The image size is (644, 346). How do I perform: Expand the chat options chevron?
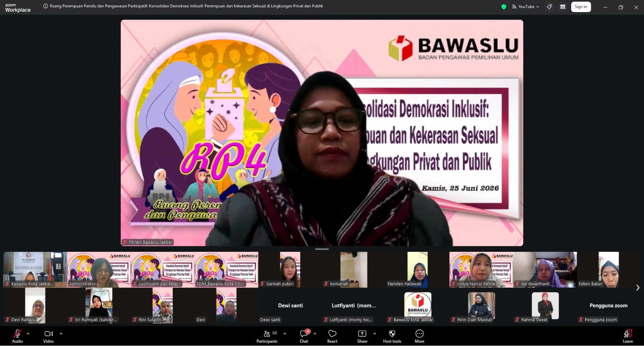coord(315,334)
